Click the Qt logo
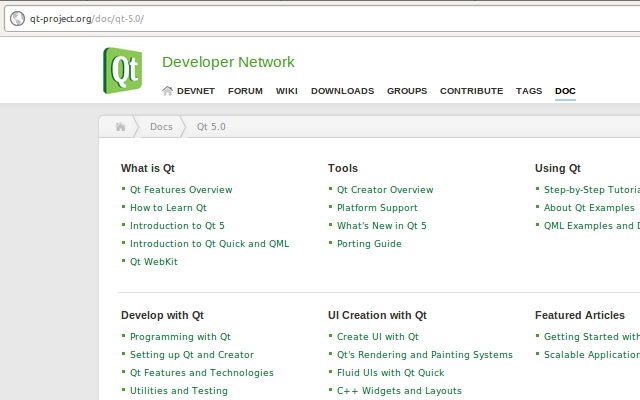The width and height of the screenshot is (640, 400). click(x=122, y=70)
